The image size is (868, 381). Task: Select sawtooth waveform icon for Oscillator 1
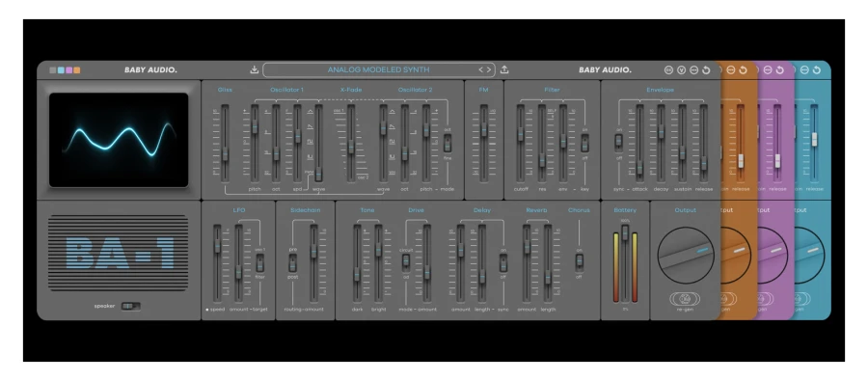coord(310,126)
